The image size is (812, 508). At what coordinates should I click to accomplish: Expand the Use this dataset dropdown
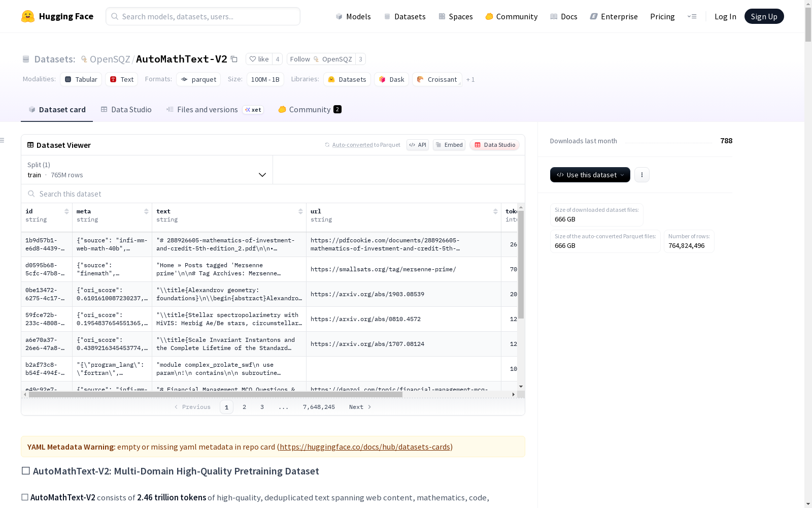[590, 175]
